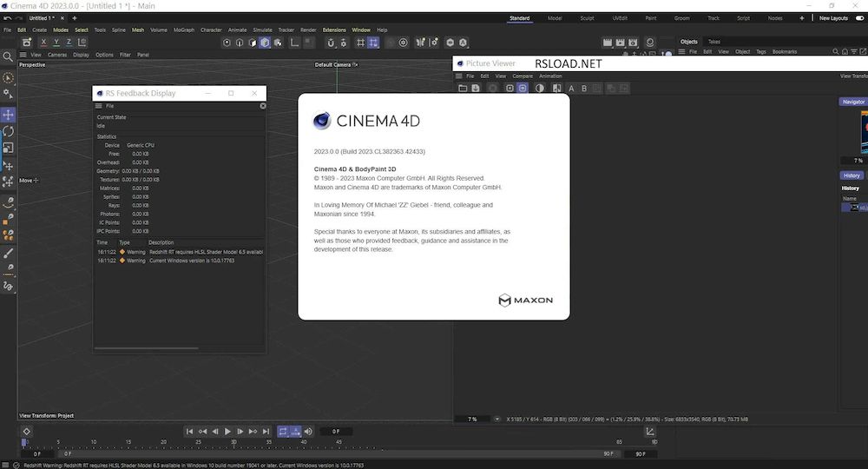Click save image icon in Picture Viewer

476,88
